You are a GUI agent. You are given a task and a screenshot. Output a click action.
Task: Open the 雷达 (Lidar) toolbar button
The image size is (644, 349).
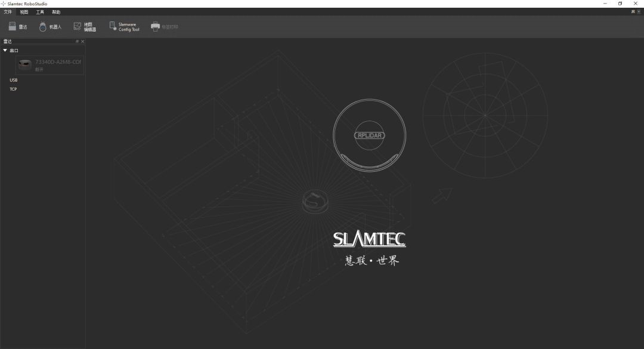coord(18,27)
